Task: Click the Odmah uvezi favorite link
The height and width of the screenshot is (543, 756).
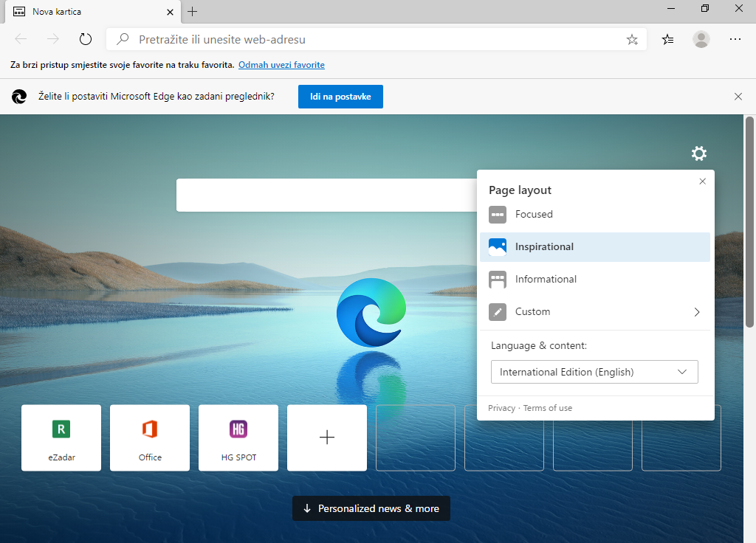Action: (281, 65)
